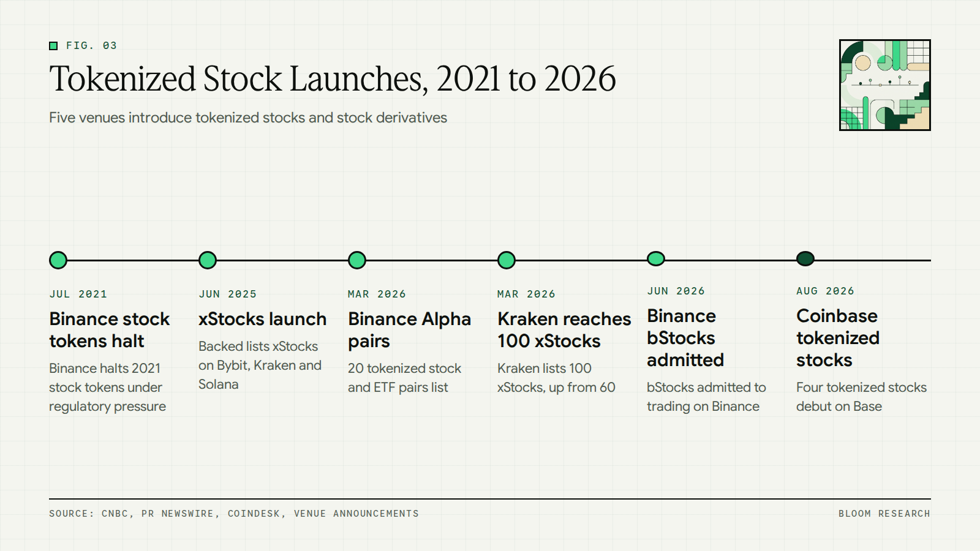
Task: Click the MAR 2026 label above Binance Alpha pairs
Action: coord(377,294)
